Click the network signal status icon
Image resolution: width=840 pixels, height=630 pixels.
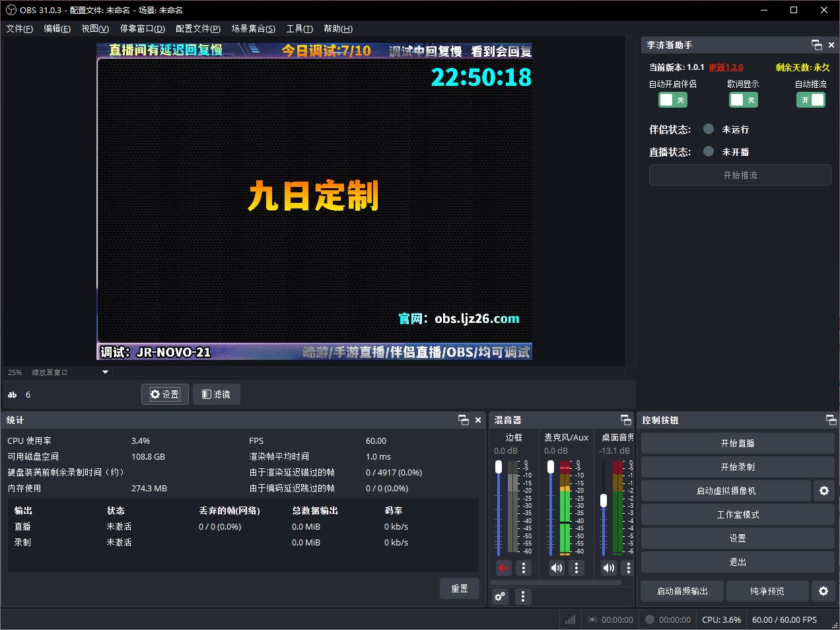tap(570, 619)
